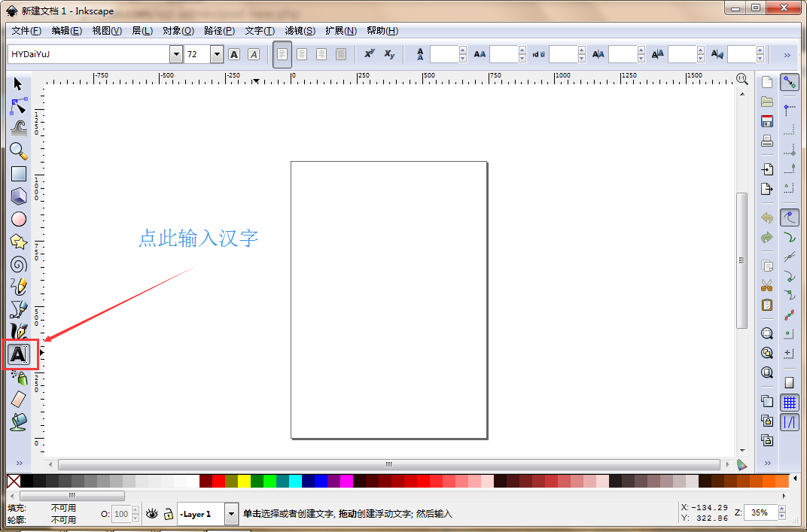Open the 路径(P) menu

click(x=219, y=31)
